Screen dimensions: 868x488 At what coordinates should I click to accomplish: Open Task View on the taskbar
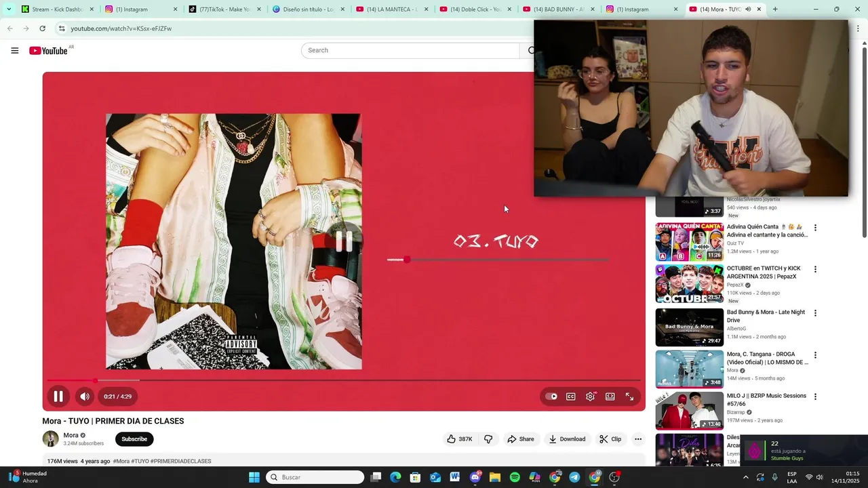(376, 477)
